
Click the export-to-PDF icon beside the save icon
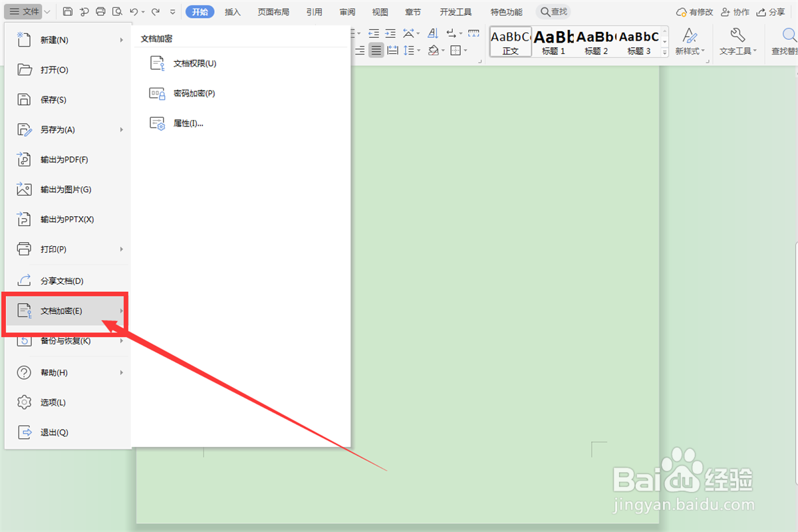click(x=84, y=12)
